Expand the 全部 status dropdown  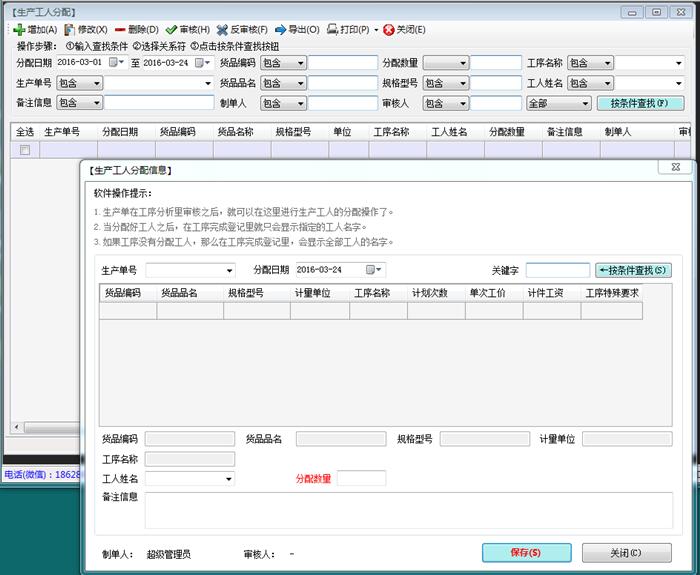[x=586, y=103]
